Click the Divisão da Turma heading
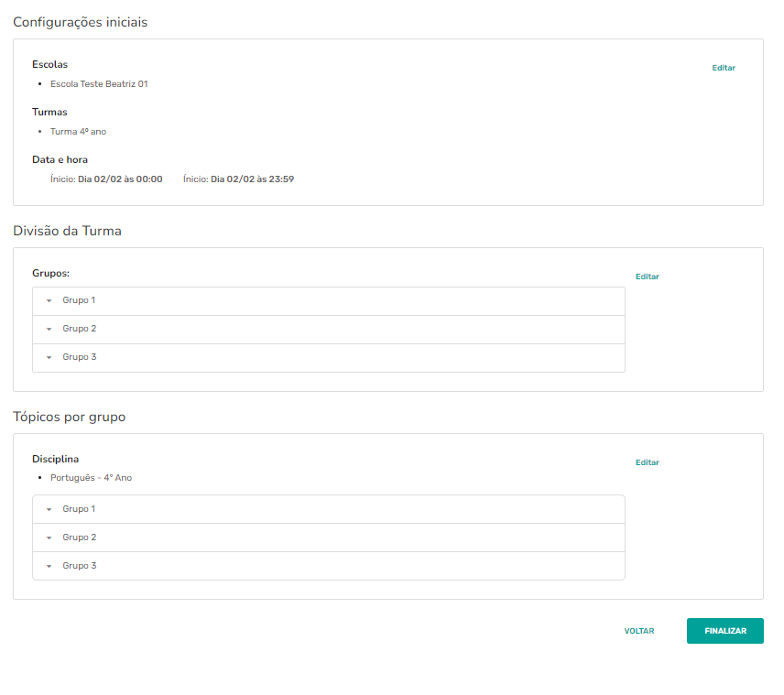 pyautogui.click(x=67, y=231)
